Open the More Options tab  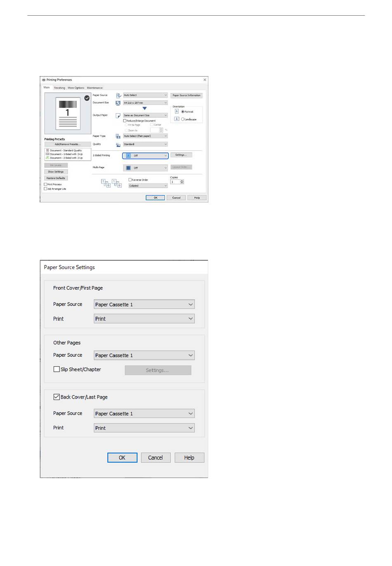tap(76, 88)
